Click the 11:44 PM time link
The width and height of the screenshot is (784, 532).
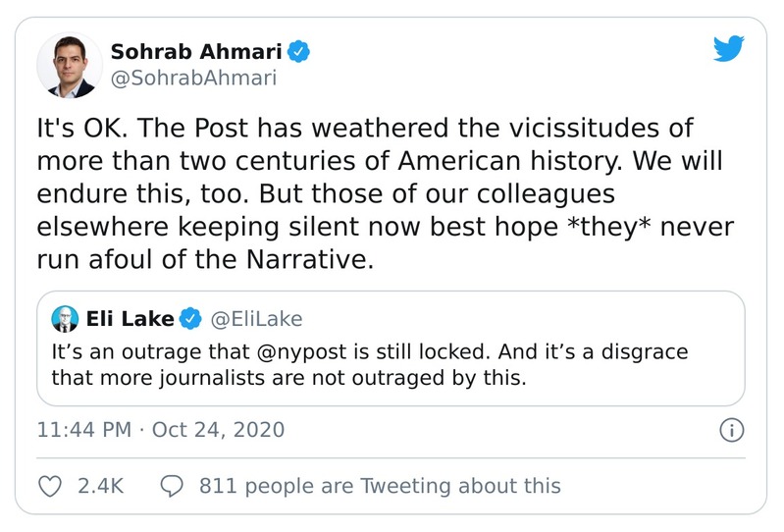click(x=81, y=429)
